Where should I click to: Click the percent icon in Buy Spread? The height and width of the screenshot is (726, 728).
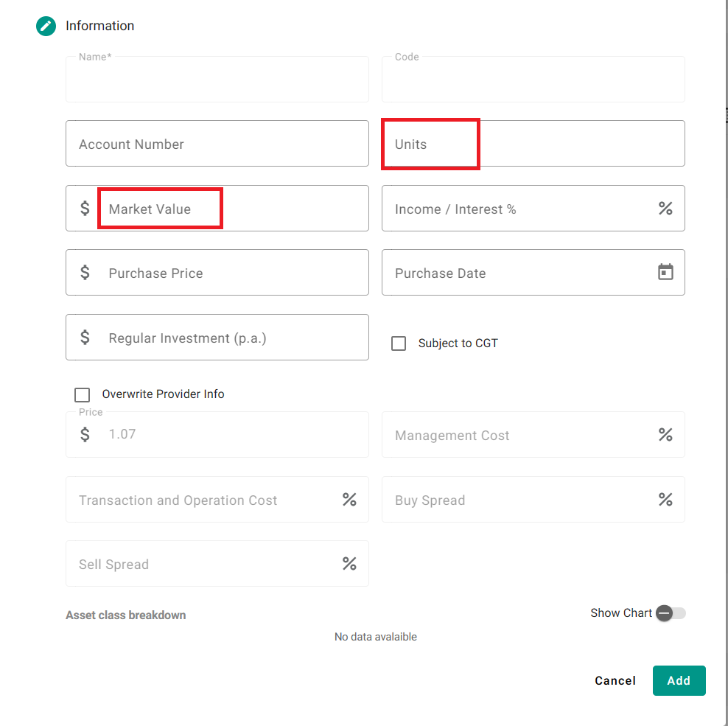click(665, 500)
